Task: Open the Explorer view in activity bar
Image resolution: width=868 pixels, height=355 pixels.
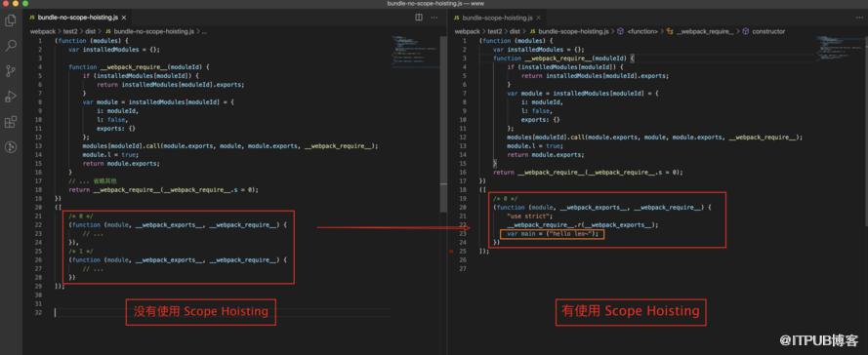Action: 11,21
